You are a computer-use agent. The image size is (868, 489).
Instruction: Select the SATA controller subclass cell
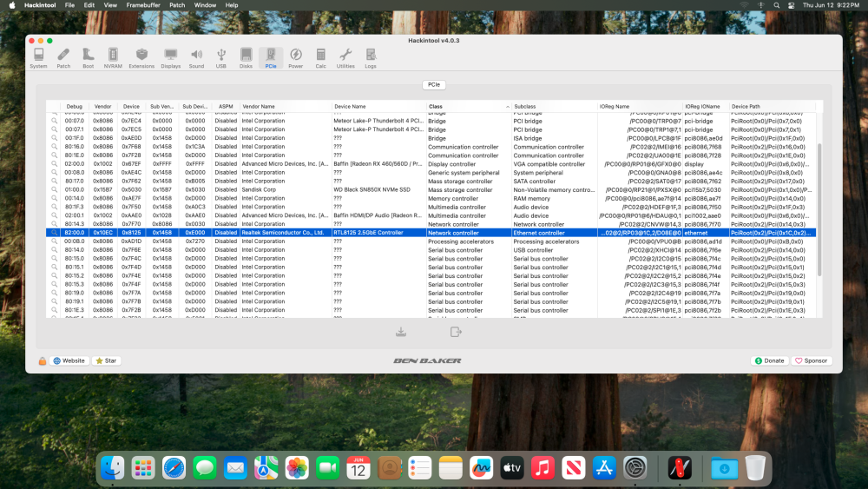click(x=555, y=181)
